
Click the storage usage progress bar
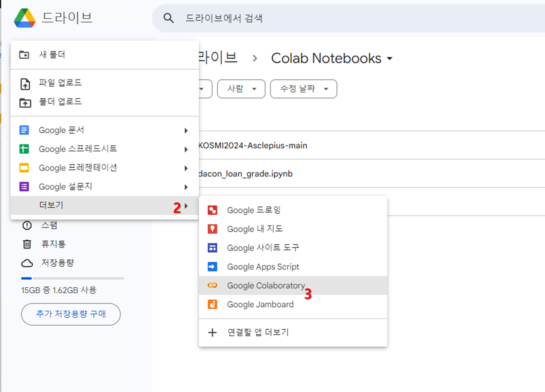[73, 278]
